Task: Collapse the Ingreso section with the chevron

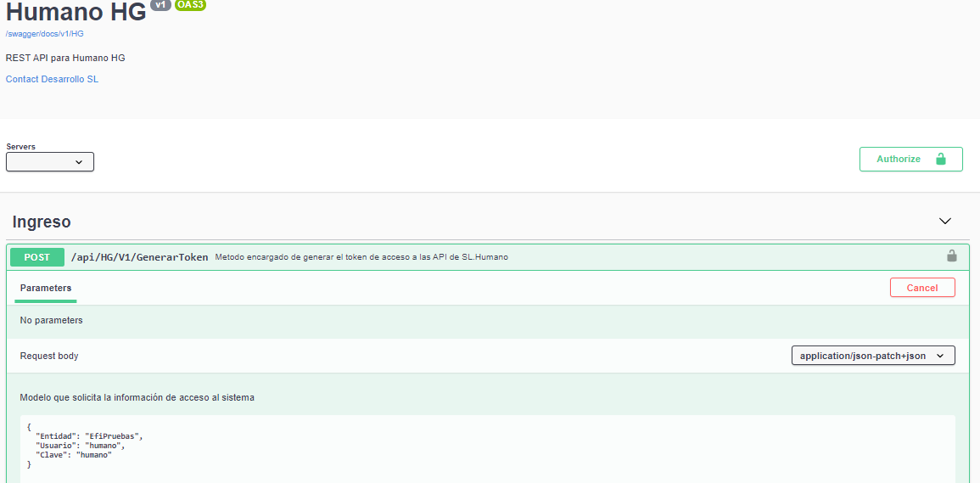Action: (945, 222)
